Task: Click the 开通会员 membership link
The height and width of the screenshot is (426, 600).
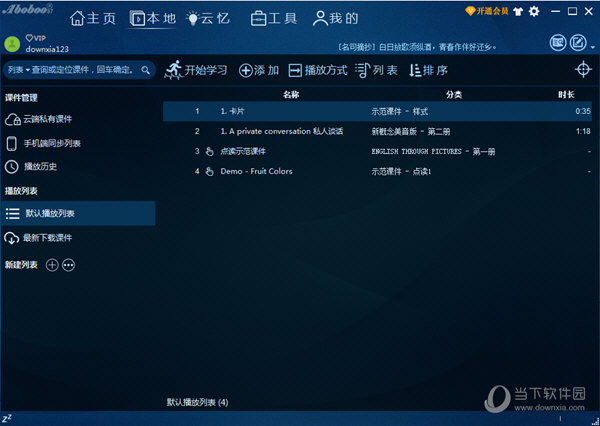Action: (x=487, y=11)
